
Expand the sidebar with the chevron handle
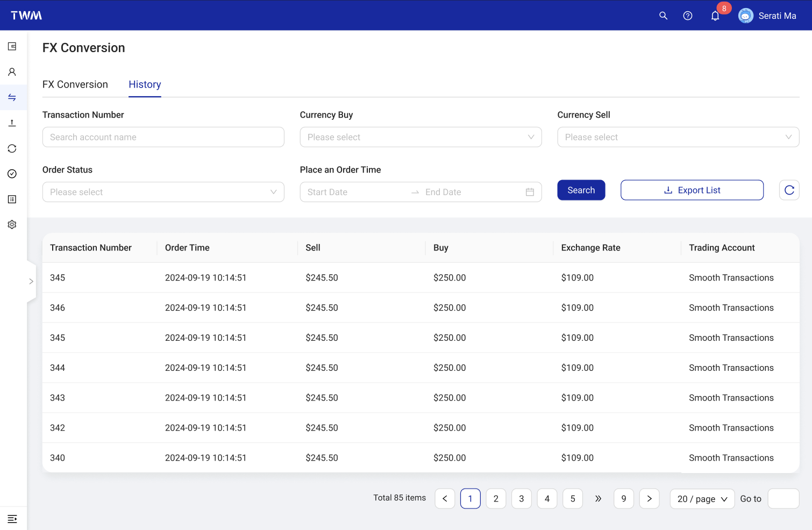point(31,281)
